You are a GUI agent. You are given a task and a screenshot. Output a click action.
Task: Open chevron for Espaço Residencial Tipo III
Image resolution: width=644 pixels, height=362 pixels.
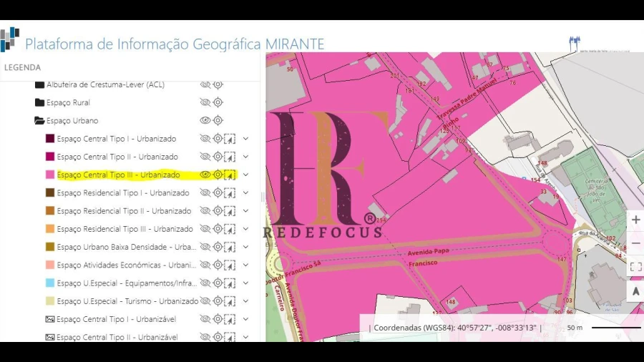[x=245, y=229]
